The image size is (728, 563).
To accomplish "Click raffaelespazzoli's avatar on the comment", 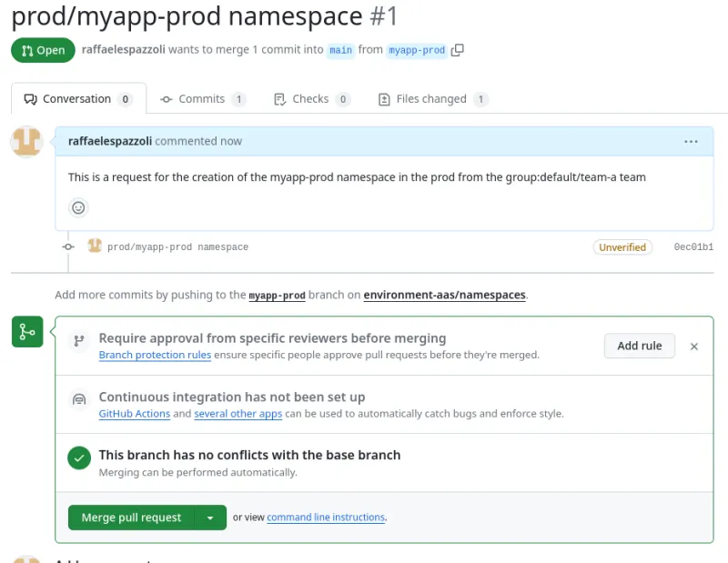I will click(26, 142).
